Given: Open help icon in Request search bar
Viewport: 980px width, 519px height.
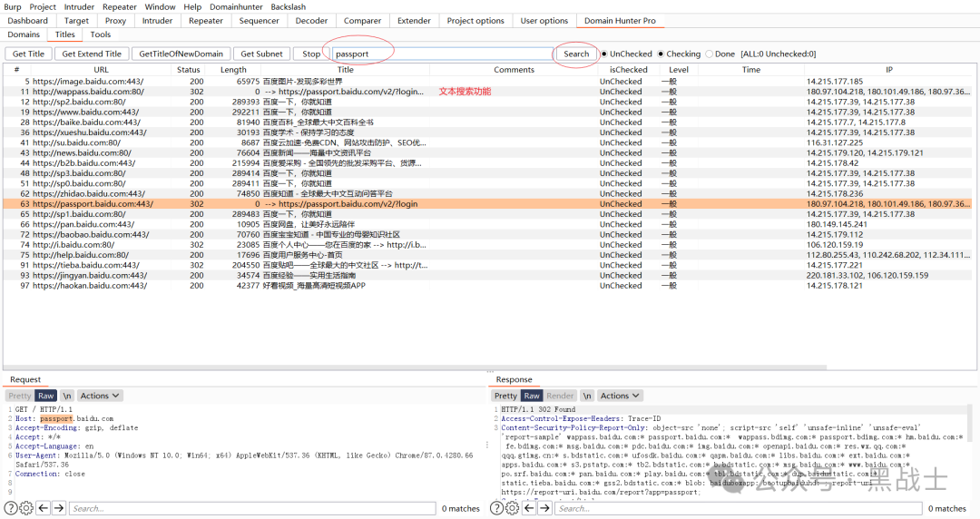Looking at the screenshot, I should (x=11, y=508).
